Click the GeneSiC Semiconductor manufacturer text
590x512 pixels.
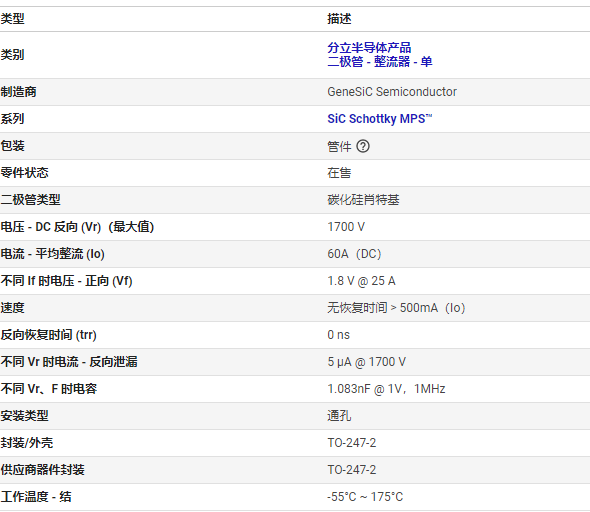(392, 92)
